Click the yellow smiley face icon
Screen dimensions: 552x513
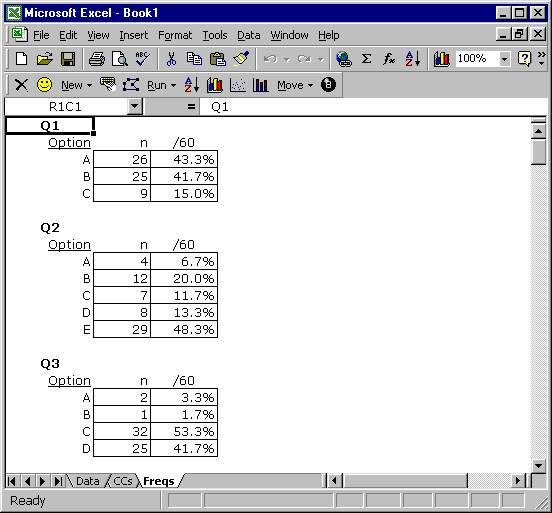(x=44, y=85)
